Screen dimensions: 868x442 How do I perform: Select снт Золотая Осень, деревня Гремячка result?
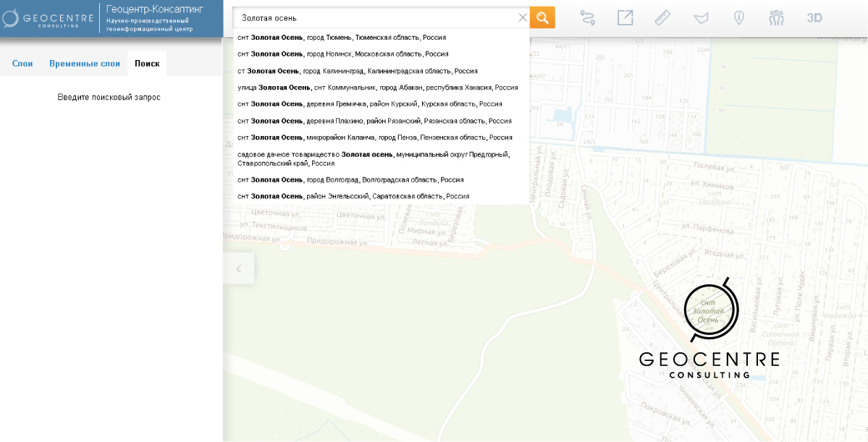click(381, 104)
